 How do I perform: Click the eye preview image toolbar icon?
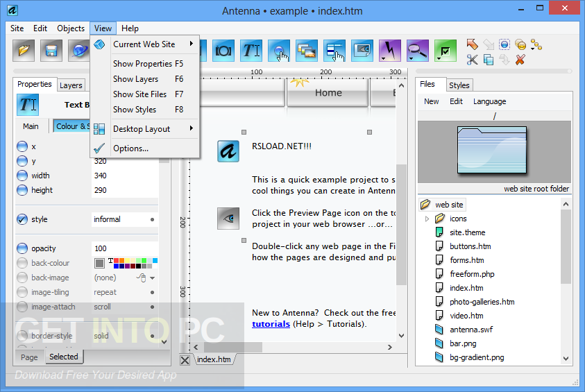pyautogui.click(x=362, y=51)
